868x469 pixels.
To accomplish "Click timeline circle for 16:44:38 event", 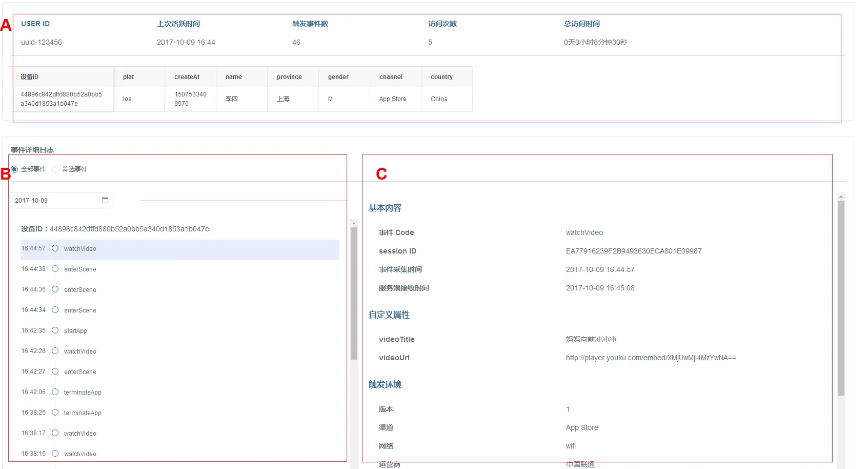I will pos(55,269).
